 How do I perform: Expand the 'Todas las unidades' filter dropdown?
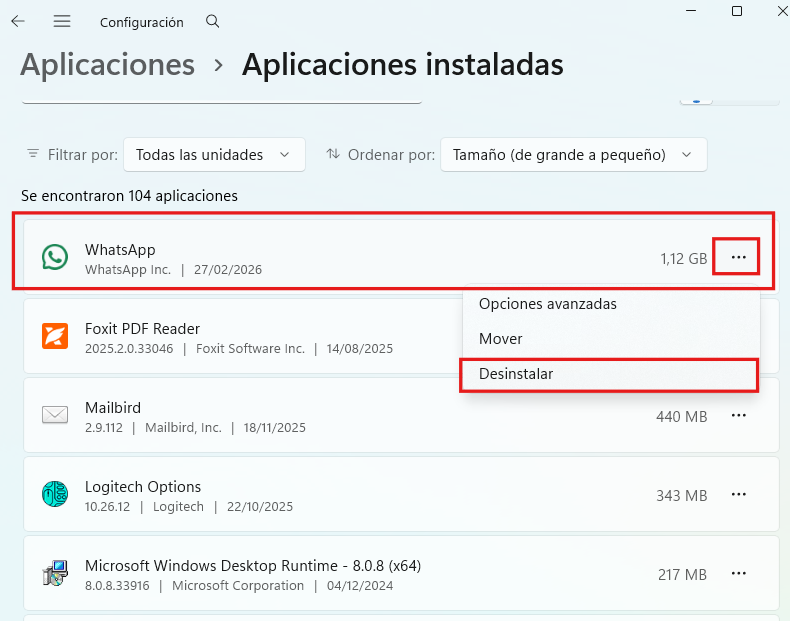click(x=214, y=155)
